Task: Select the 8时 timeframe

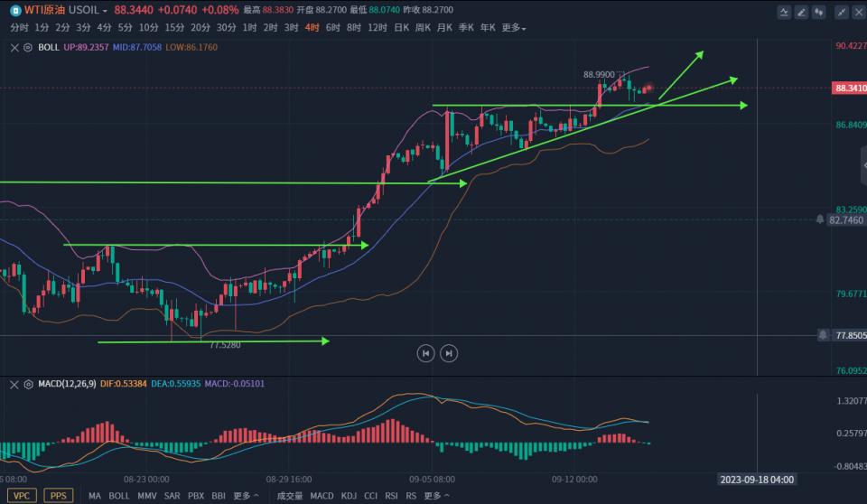Action: tap(354, 28)
